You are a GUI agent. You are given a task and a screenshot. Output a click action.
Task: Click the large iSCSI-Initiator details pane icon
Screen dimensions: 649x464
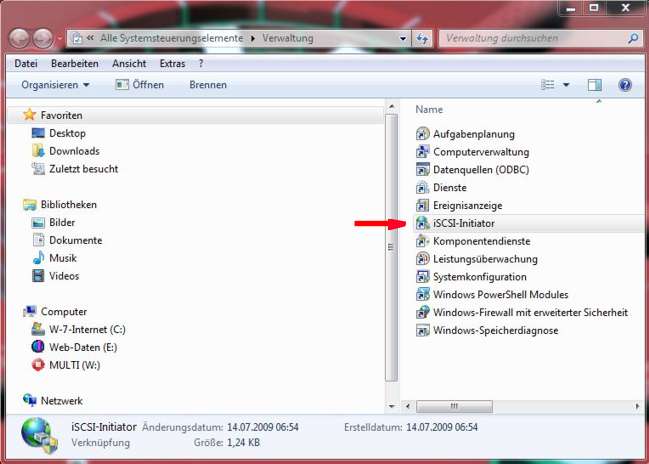tap(40, 435)
